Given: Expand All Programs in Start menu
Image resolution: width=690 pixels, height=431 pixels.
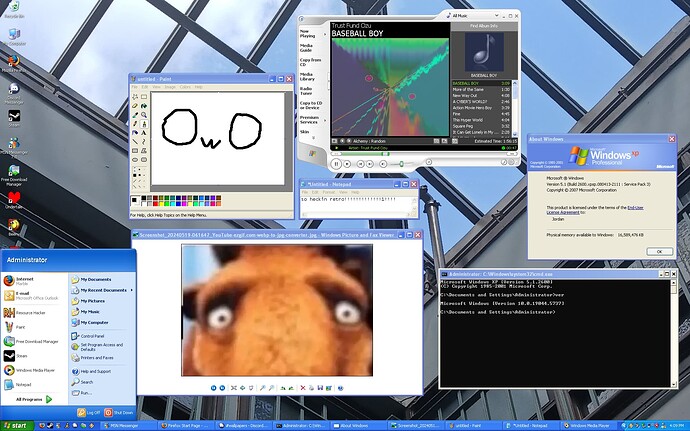Looking at the screenshot, I should (34, 399).
